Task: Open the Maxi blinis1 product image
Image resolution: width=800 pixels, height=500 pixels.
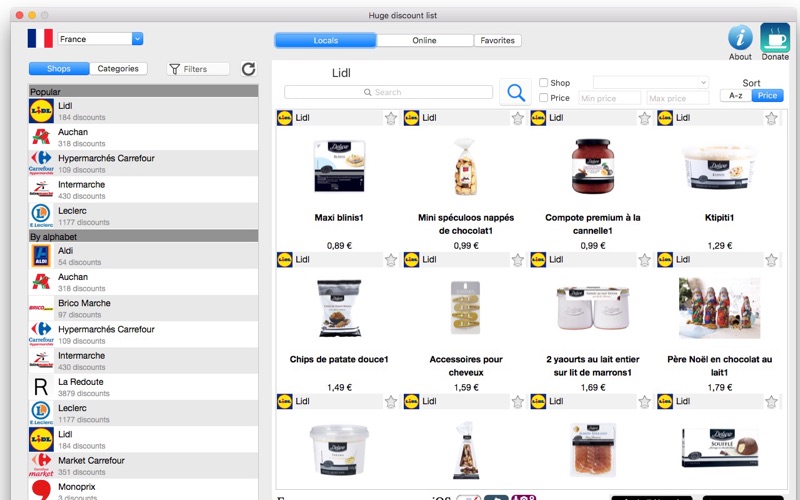Action: (339, 166)
